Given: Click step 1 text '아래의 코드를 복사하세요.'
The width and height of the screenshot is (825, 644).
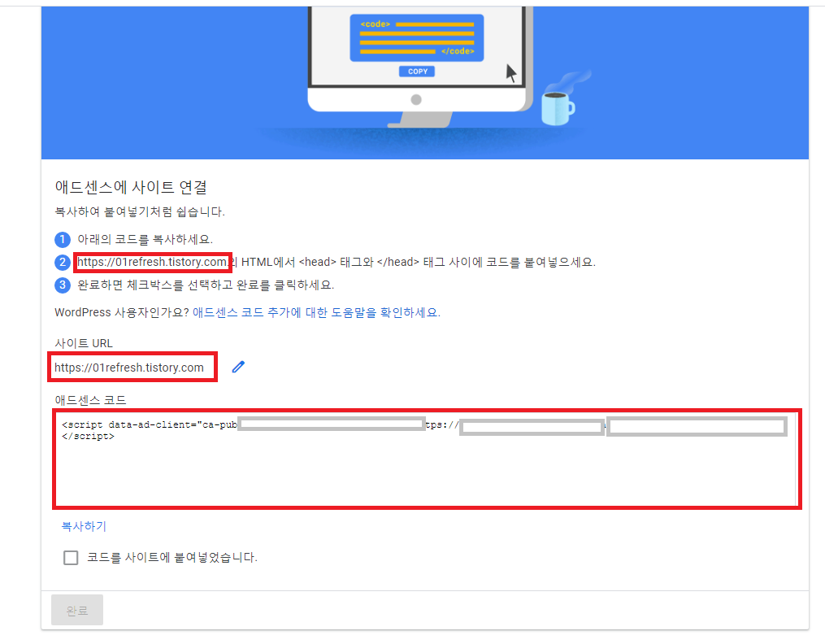Looking at the screenshot, I should point(145,239).
